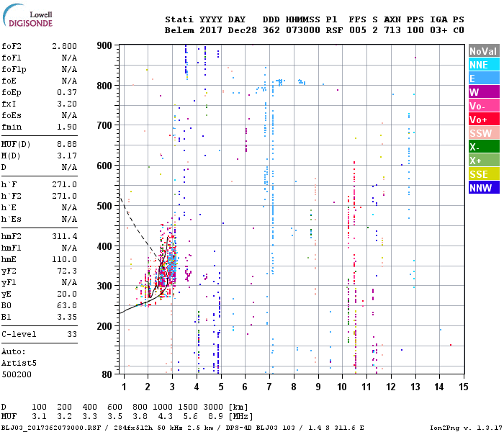
Task: Click the station name Belem
Action: [179, 30]
